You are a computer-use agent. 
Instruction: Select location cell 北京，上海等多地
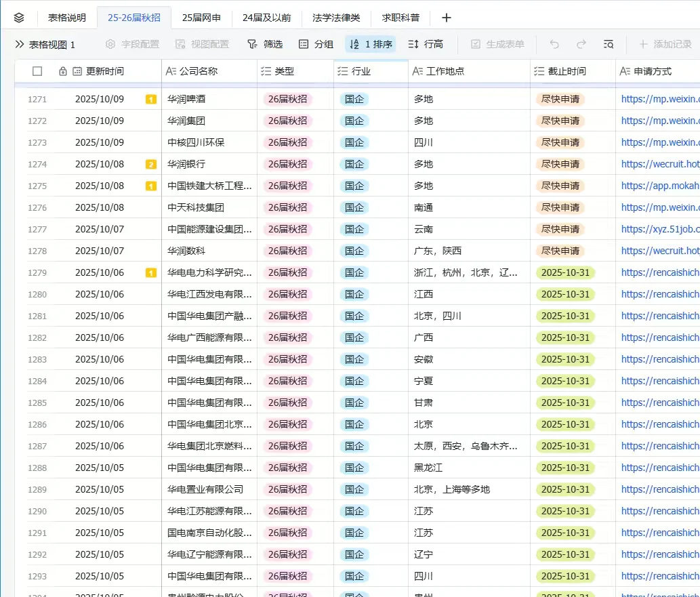click(x=469, y=489)
